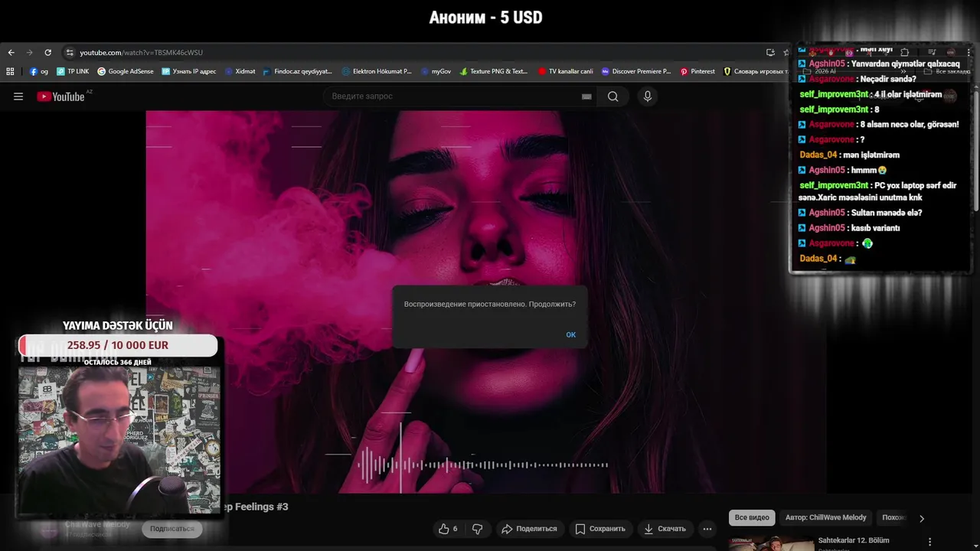The height and width of the screenshot is (551, 980).
Task: Open the Словарь игровых bookmark
Action: coord(756,71)
